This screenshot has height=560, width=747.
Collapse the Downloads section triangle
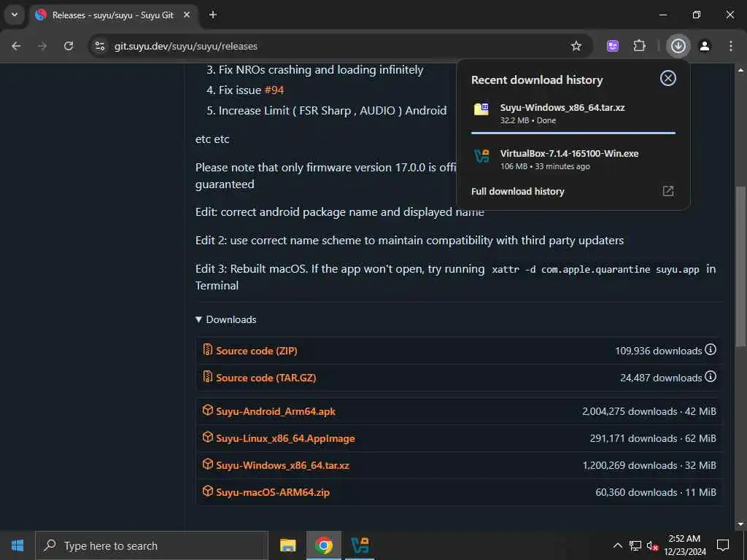(198, 319)
